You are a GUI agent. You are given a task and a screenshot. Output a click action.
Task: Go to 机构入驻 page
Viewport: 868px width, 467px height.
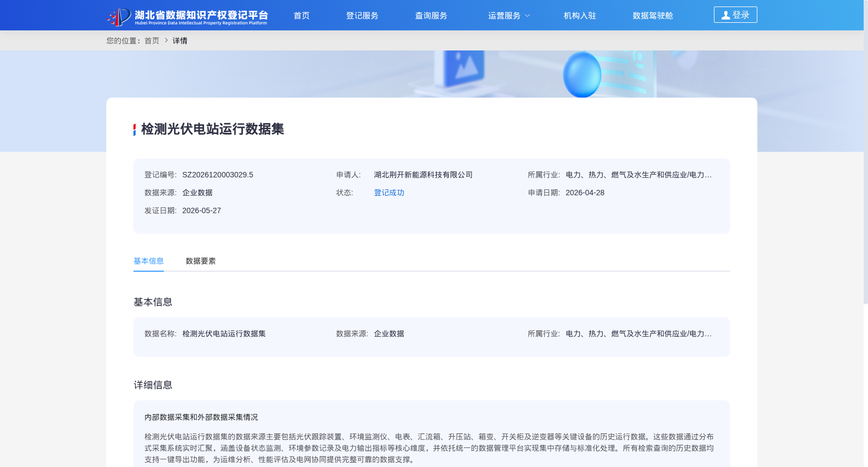pyautogui.click(x=580, y=16)
